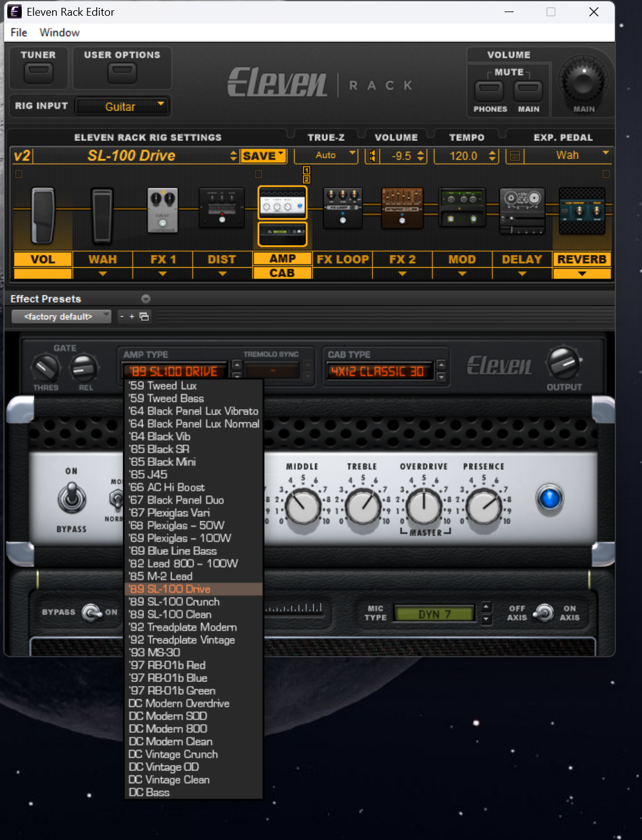Choose '89 SL-100 Crunch amp type
642x840 pixels.
(x=194, y=602)
